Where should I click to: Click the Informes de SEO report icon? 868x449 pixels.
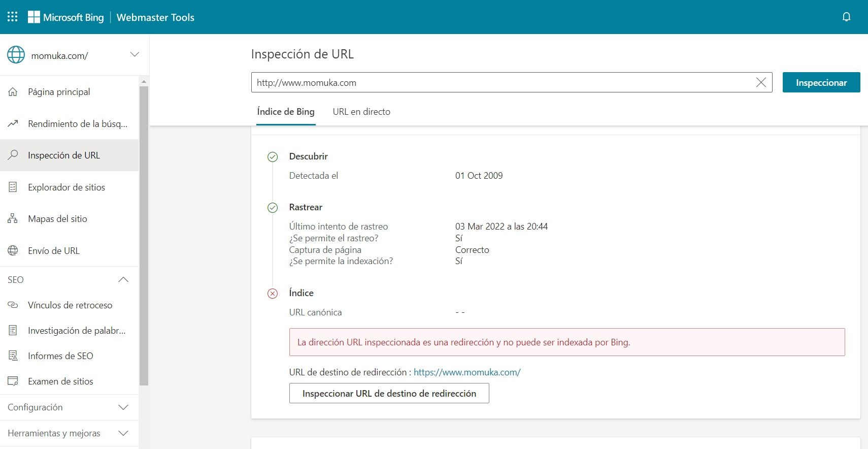[x=13, y=356]
